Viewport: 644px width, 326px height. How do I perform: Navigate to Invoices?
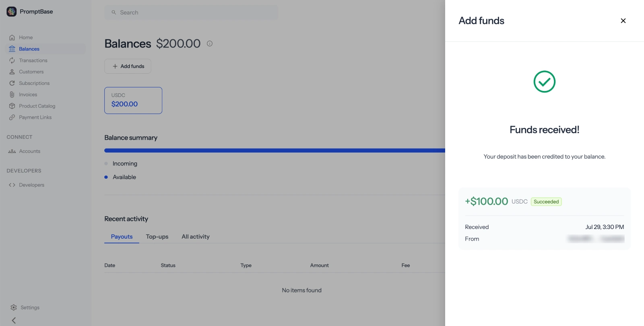[x=28, y=95]
